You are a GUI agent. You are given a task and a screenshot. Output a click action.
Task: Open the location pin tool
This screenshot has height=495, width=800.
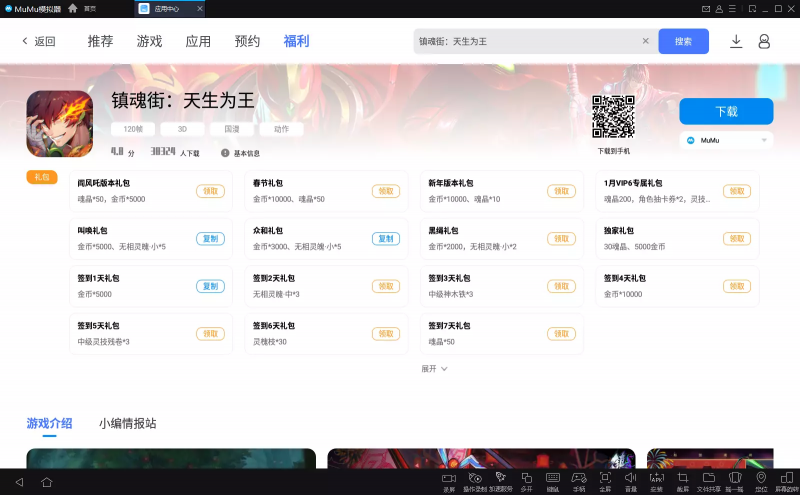click(x=761, y=478)
